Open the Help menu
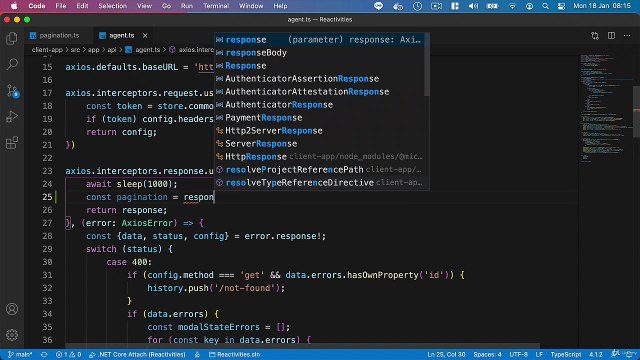The width and height of the screenshot is (640, 360). 280,6
